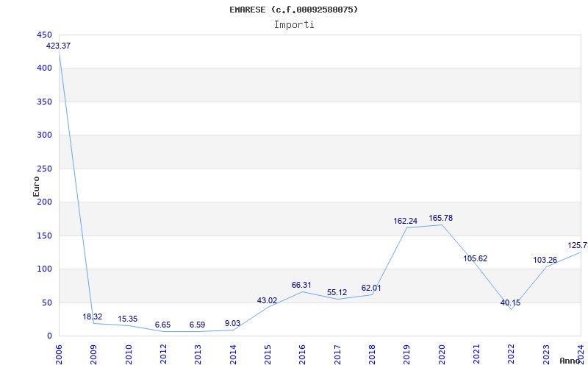Click data label 66.31
Screen dimensions: 588x368
[301, 285]
